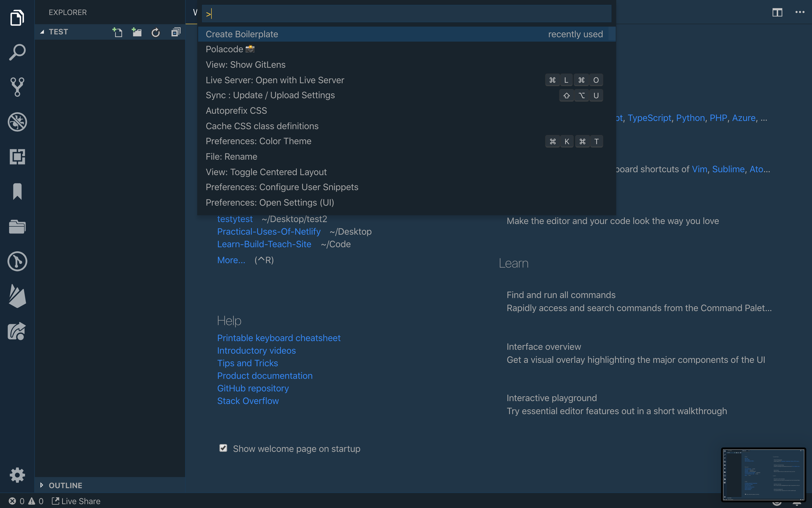Open the Search magnifier icon
Image resolution: width=812 pixels, height=508 pixels.
tap(17, 52)
